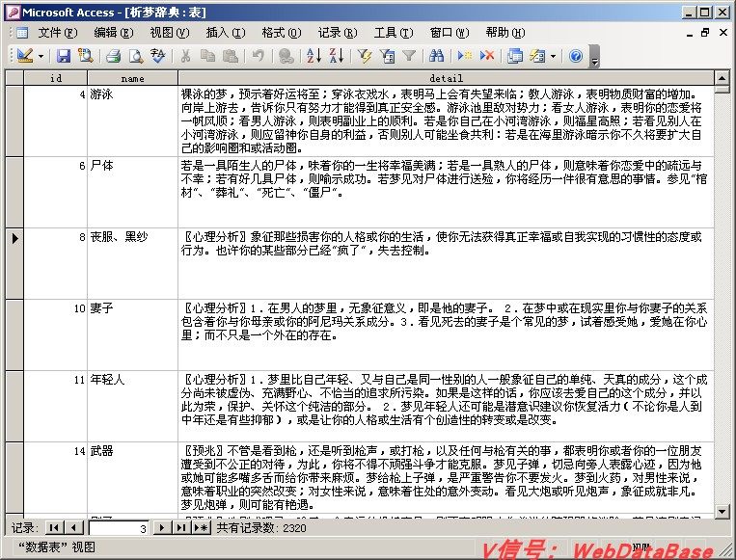Click the Cut scissors icon
The width and height of the screenshot is (736, 560).
point(185,56)
